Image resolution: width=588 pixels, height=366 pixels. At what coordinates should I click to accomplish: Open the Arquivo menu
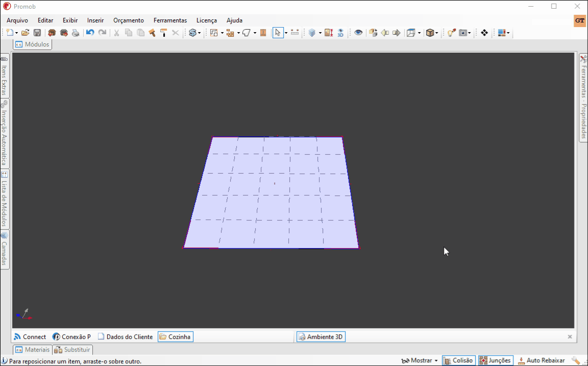(17, 20)
